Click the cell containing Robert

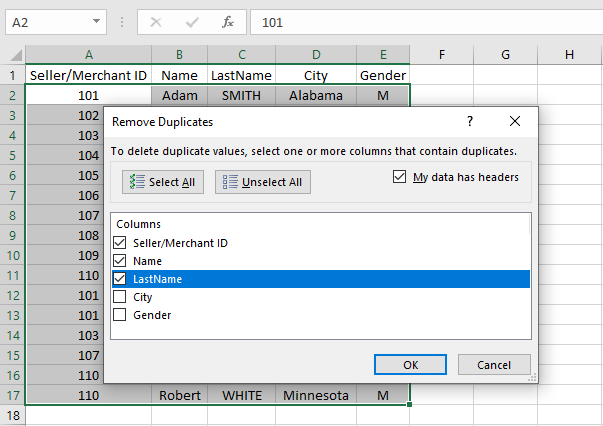[x=180, y=395]
